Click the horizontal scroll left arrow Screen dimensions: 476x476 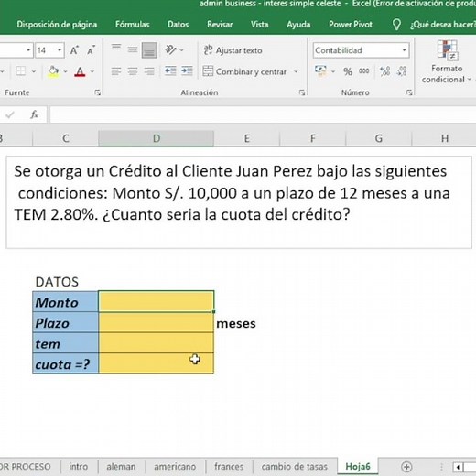click(458, 467)
